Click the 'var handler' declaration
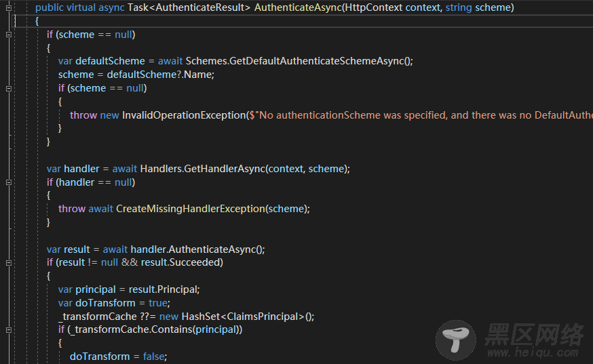The image size is (593, 364). [x=73, y=169]
